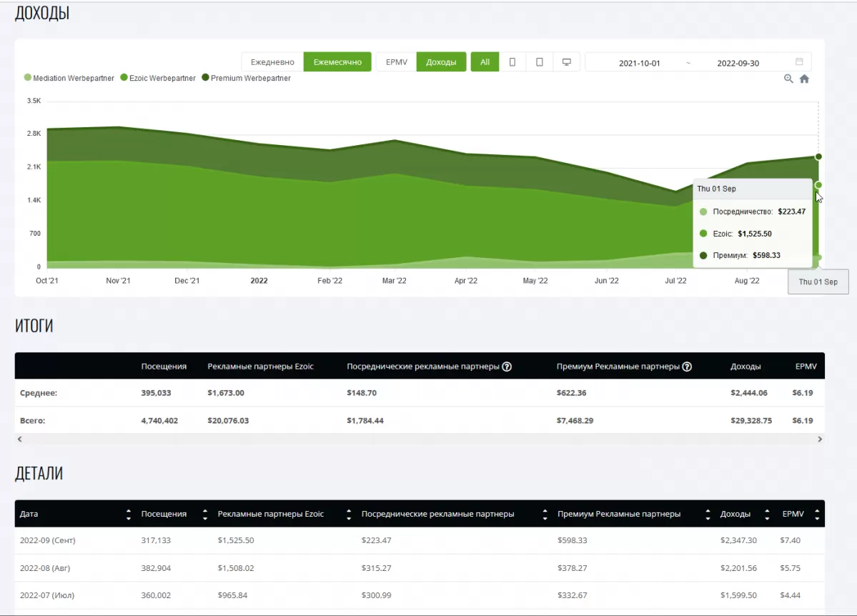Switch chart metric to EPMV
Screen dimensions: 857x616
click(396, 62)
